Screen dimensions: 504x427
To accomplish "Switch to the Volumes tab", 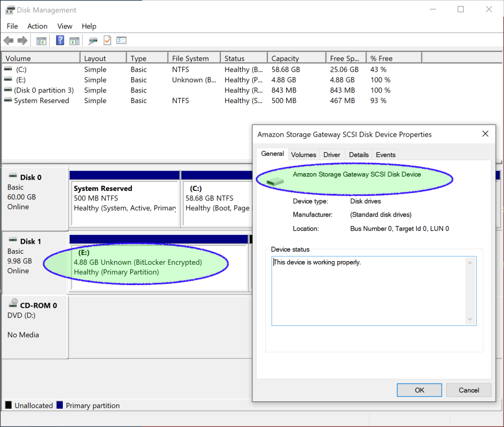I will [304, 154].
